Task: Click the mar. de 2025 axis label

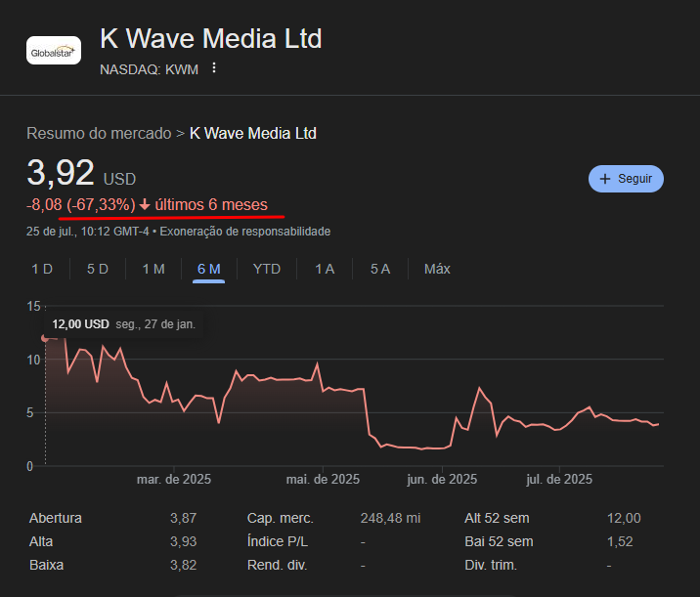Action: pyautogui.click(x=174, y=479)
